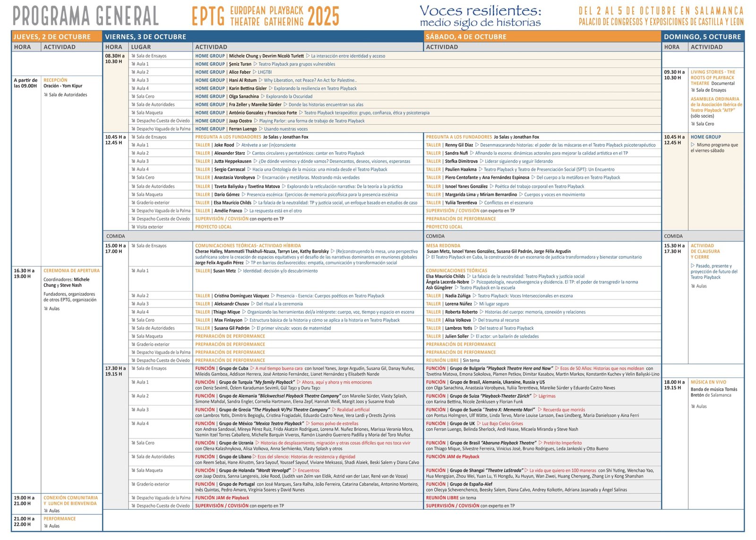The width and height of the screenshot is (756, 540).
Task: Click the arrow icon beside Performance's Aulas on Thursday
Action: (x=46, y=526)
